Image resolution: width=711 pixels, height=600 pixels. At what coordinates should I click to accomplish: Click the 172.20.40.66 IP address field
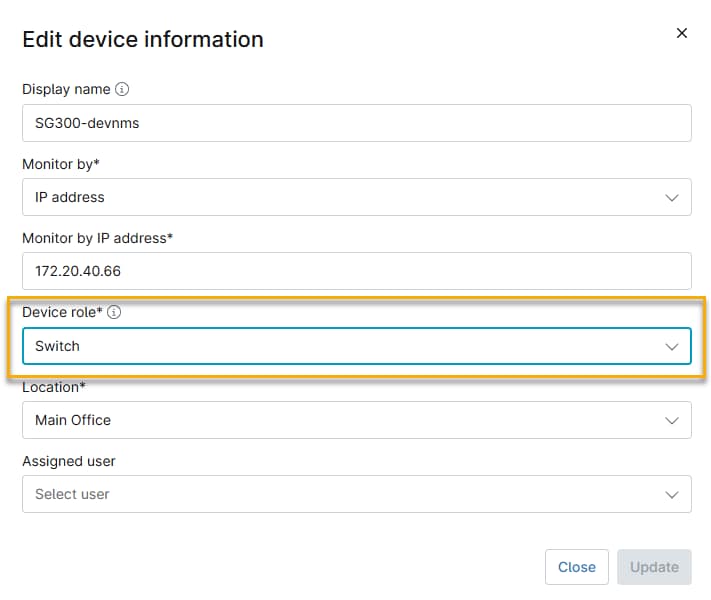pos(356,271)
